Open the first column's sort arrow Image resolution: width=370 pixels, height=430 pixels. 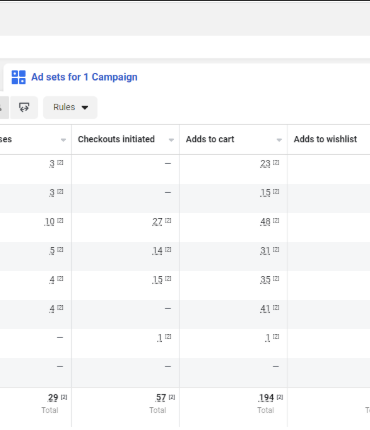pos(63,140)
